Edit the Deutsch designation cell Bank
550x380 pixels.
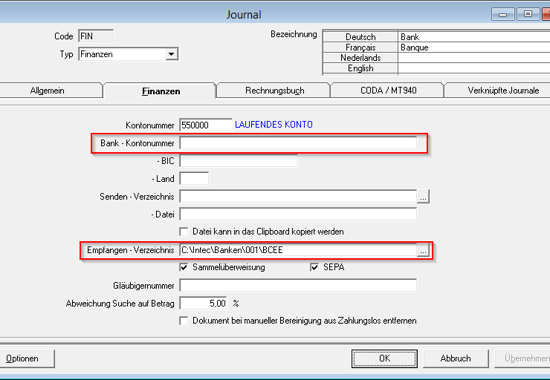click(474, 37)
